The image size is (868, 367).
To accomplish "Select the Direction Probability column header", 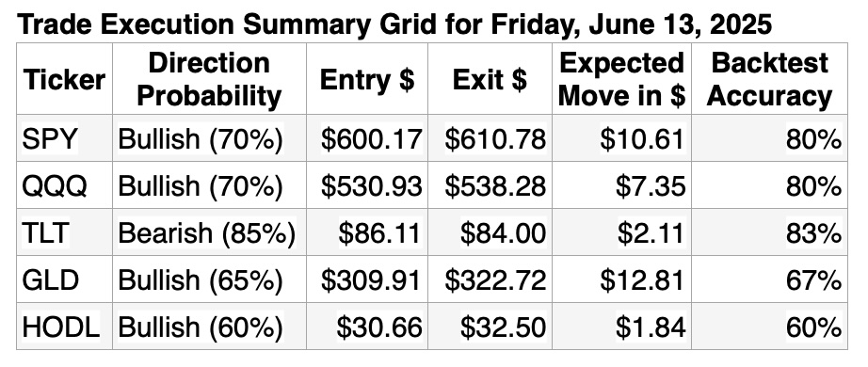I will 209,79.
